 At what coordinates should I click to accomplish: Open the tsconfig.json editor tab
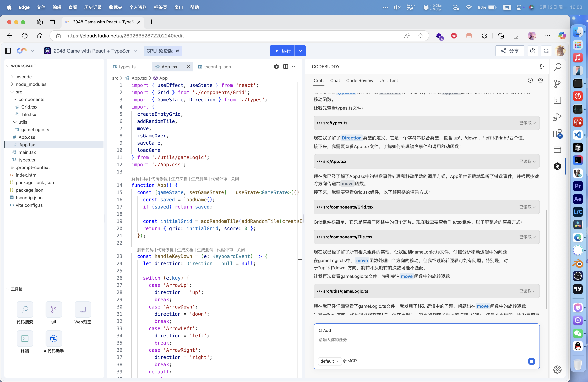[217, 67]
